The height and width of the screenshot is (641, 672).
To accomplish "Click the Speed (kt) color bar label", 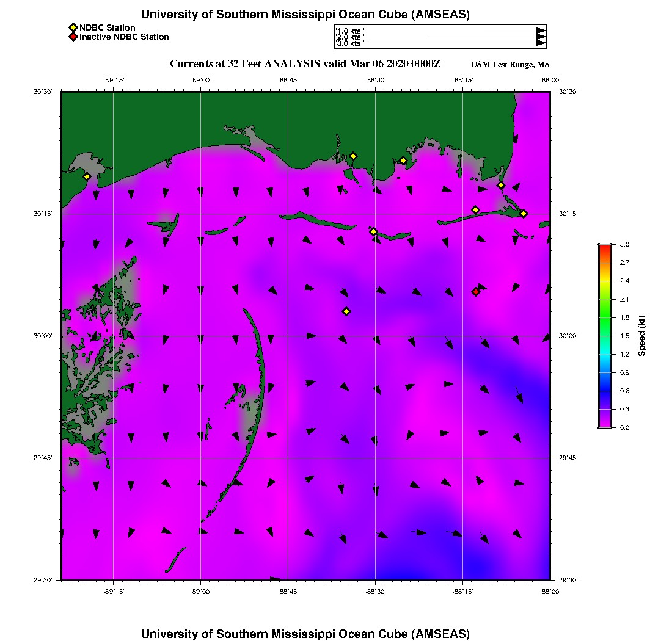I will (x=642, y=336).
